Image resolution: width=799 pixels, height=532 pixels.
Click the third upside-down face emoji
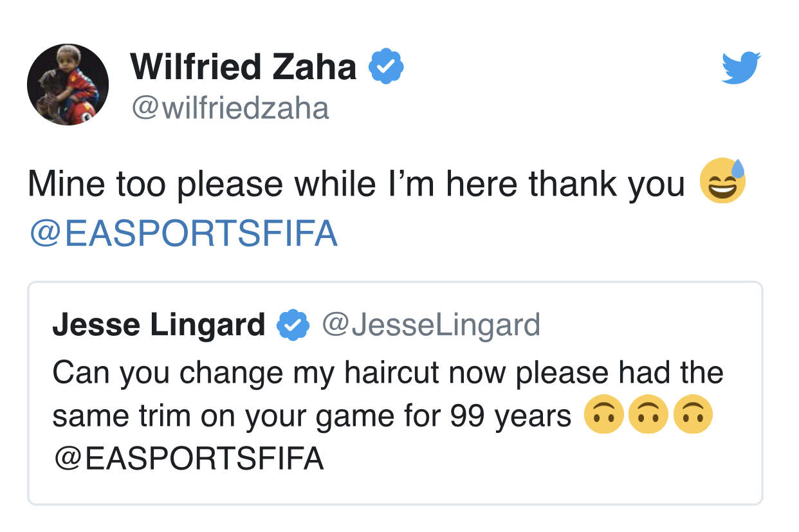click(x=693, y=416)
